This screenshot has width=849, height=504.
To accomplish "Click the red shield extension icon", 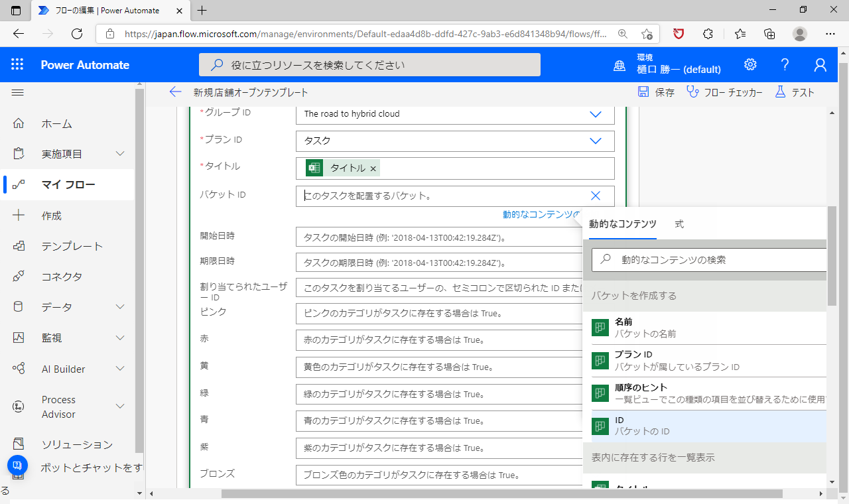I will point(678,34).
